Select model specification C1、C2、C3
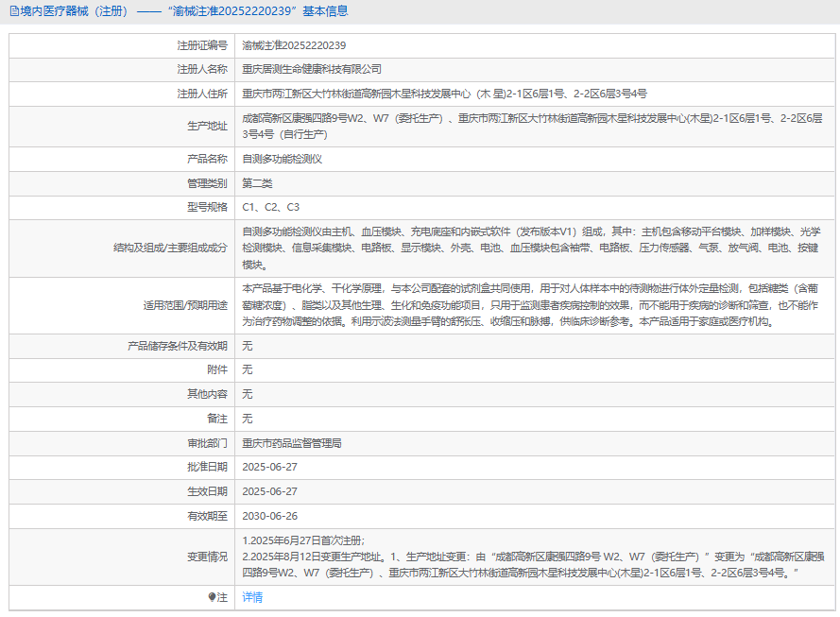 [271, 207]
